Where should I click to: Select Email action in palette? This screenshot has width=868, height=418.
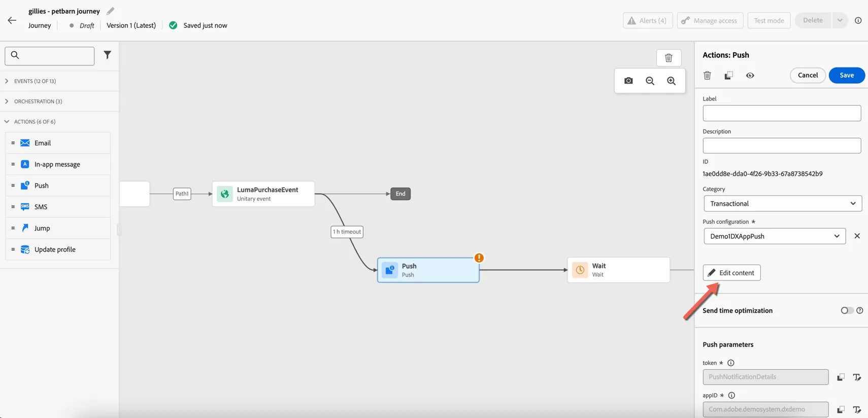58,143
